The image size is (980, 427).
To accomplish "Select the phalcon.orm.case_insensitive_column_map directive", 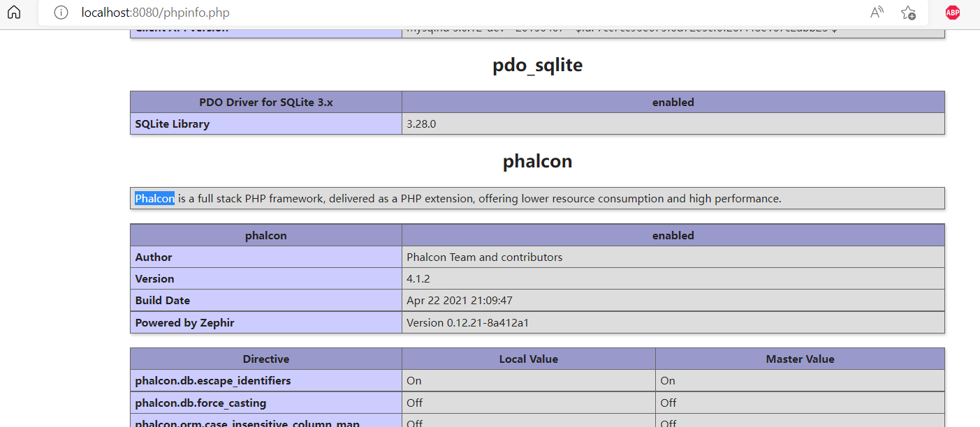I will 266,421.
